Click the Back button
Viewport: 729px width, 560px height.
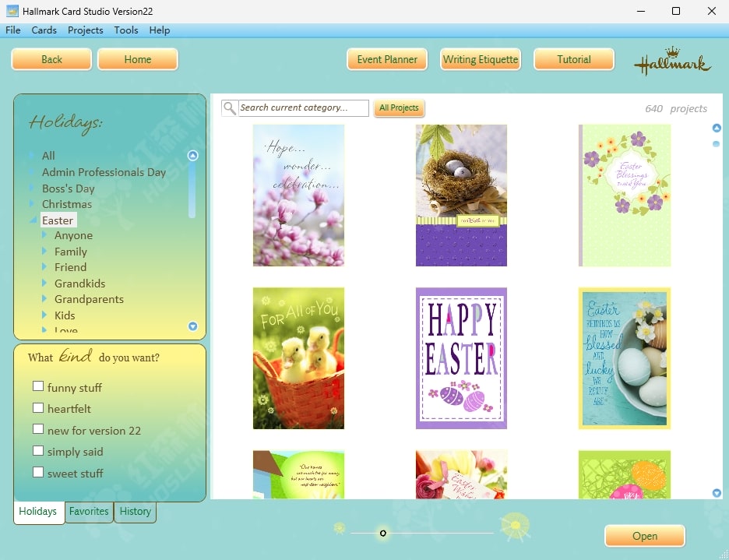(51, 59)
